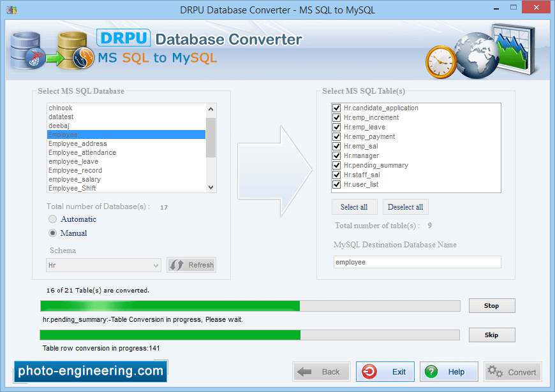Select datatest database
555x392 pixels.
126,117
